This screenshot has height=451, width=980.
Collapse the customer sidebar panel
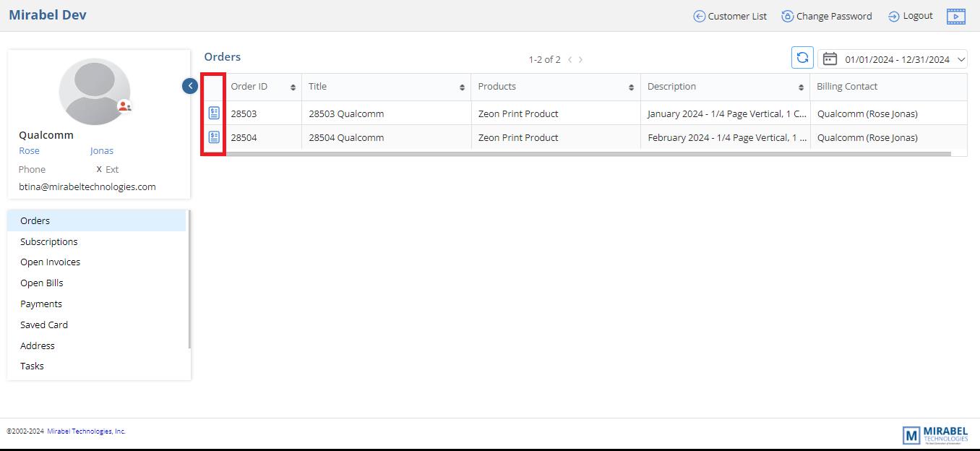[x=190, y=86]
